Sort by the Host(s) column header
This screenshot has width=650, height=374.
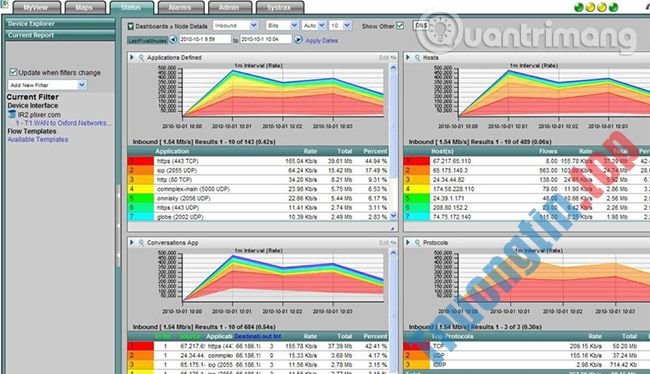tap(442, 151)
